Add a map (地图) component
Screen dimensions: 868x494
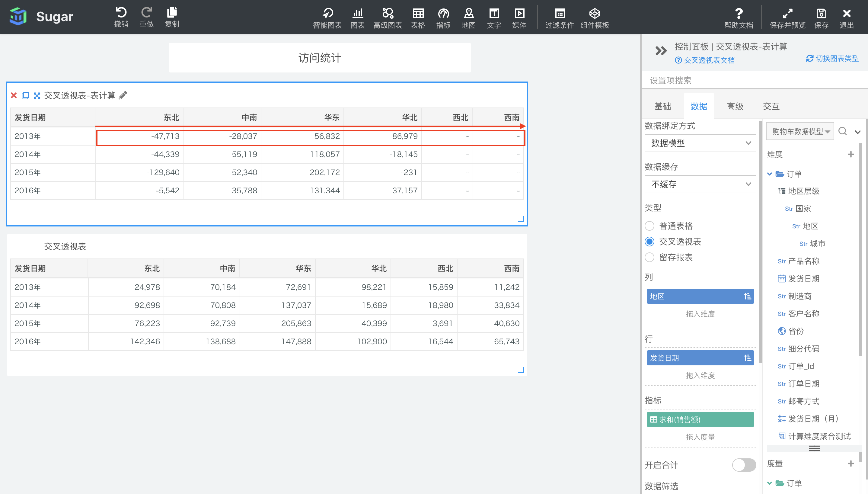[x=468, y=18]
